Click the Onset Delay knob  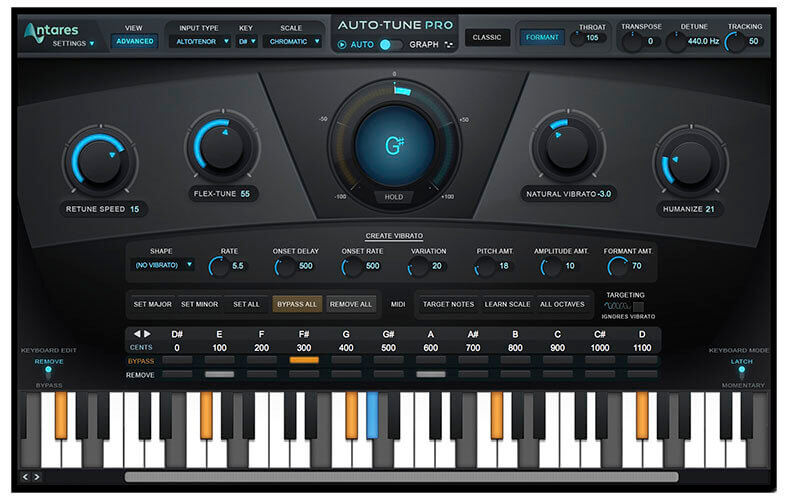285,266
